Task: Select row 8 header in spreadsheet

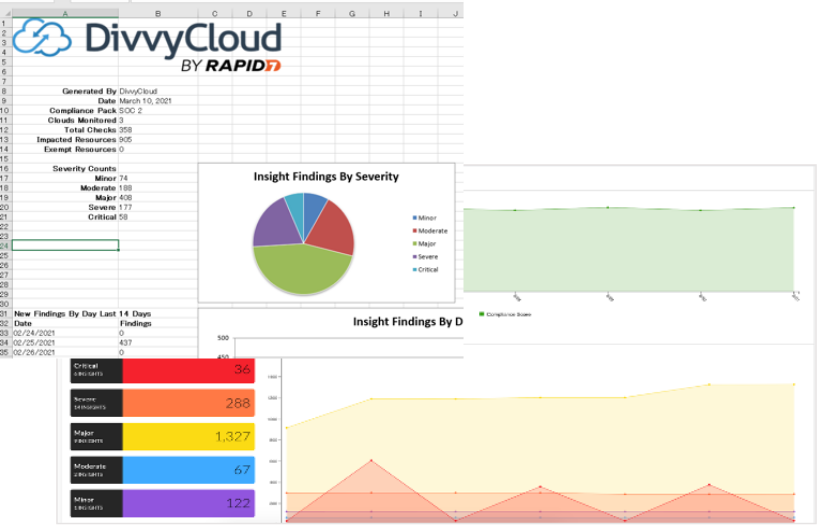Action: click(x=5, y=91)
